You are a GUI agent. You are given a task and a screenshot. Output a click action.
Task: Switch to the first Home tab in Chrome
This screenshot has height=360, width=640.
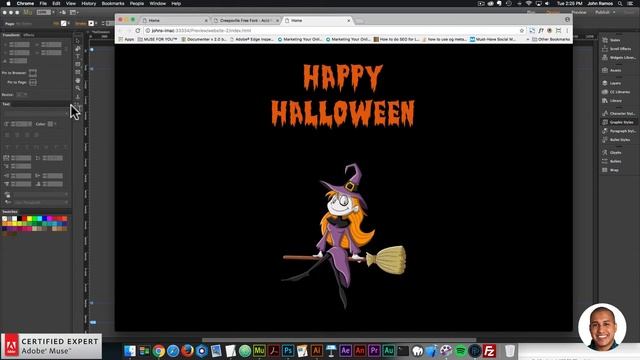[174, 20]
